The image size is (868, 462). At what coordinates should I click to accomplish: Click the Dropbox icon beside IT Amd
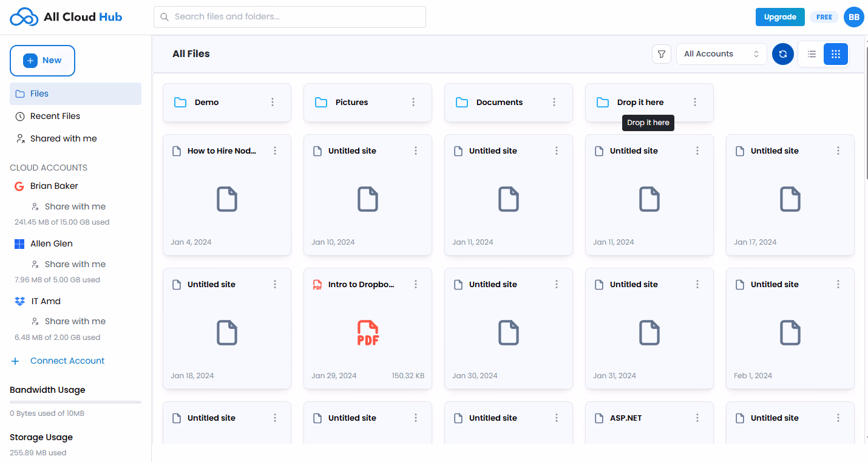(19, 301)
